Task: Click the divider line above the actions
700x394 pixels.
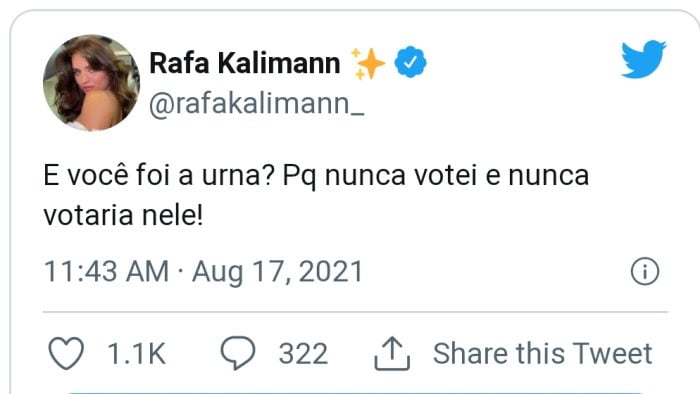Action: click(355, 312)
